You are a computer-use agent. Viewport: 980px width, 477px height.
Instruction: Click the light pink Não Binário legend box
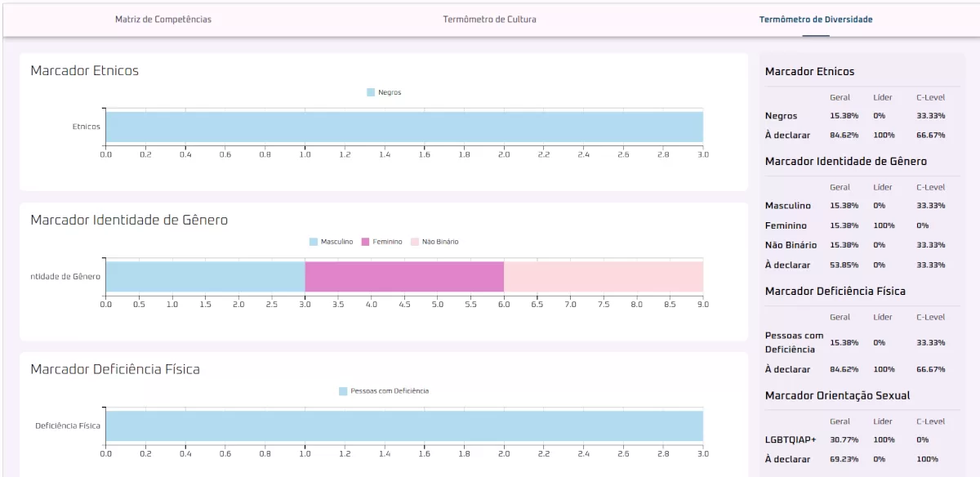[x=415, y=242]
